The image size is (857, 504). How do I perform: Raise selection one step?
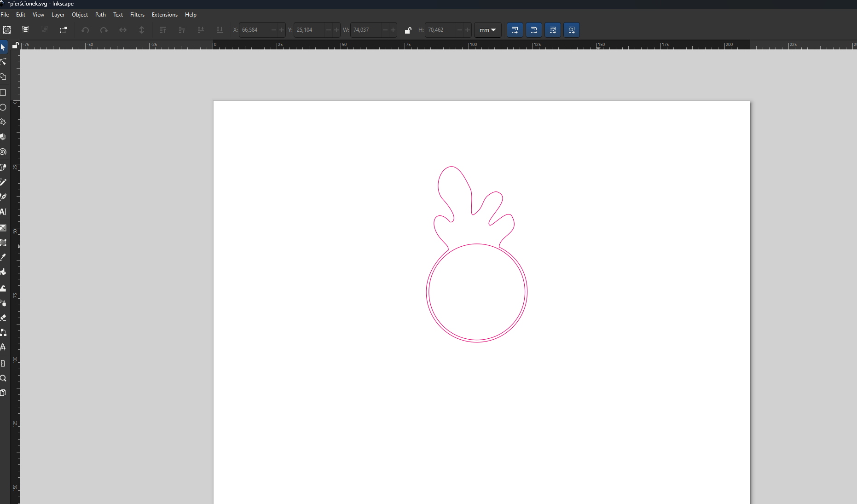182,30
